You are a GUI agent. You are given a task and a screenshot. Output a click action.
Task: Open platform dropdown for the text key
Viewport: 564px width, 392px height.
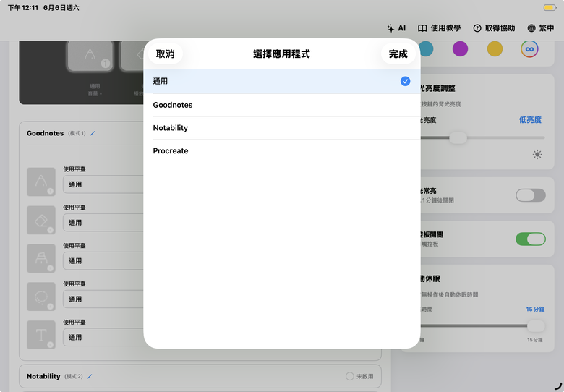[x=103, y=337]
